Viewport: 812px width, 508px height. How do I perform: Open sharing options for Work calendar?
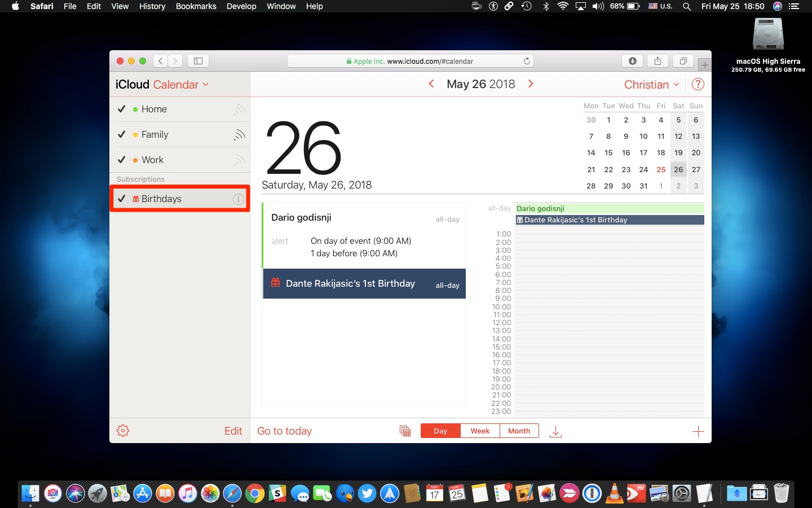tap(240, 160)
